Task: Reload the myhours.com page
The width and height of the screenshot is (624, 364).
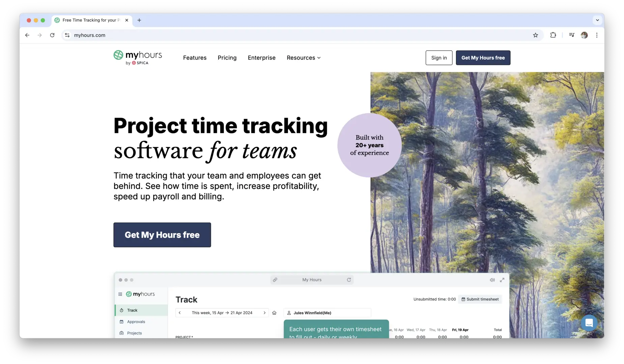Action: pyautogui.click(x=52, y=35)
